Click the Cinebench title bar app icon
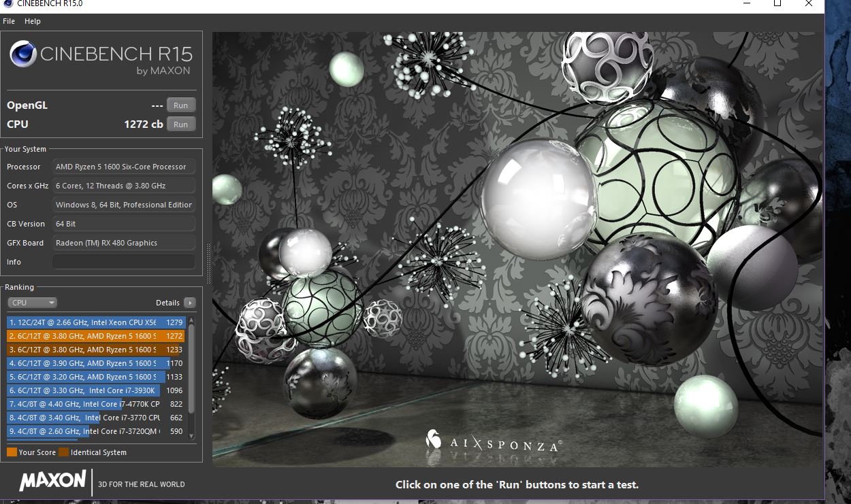 pyautogui.click(x=8, y=3)
